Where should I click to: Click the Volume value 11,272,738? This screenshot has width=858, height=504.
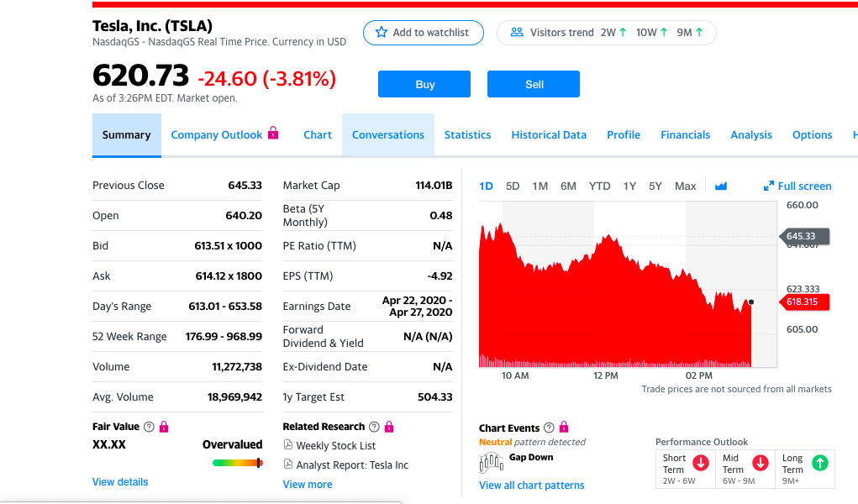pyautogui.click(x=237, y=366)
